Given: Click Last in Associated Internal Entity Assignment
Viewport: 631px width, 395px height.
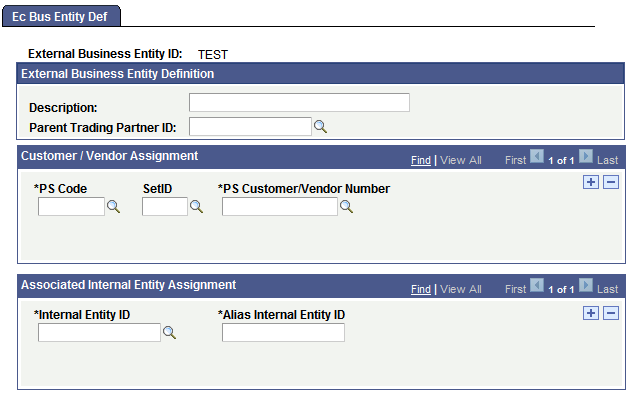Looking at the screenshot, I should (608, 289).
